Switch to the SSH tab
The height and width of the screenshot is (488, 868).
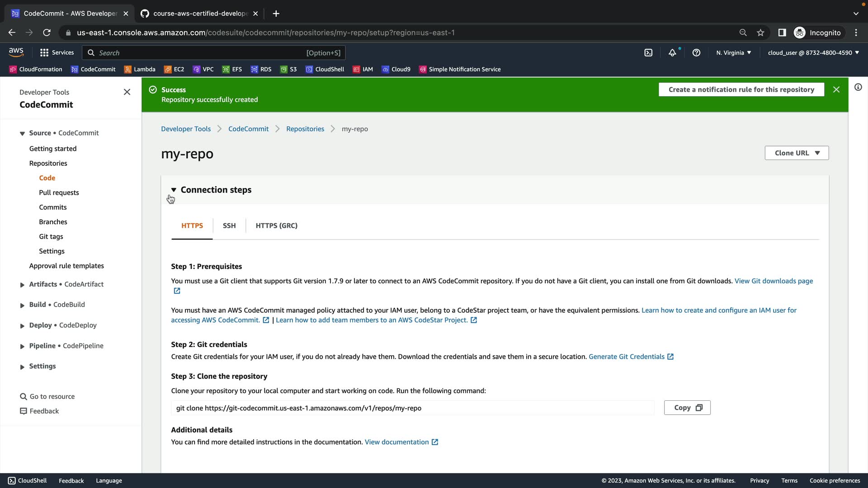[229, 225]
